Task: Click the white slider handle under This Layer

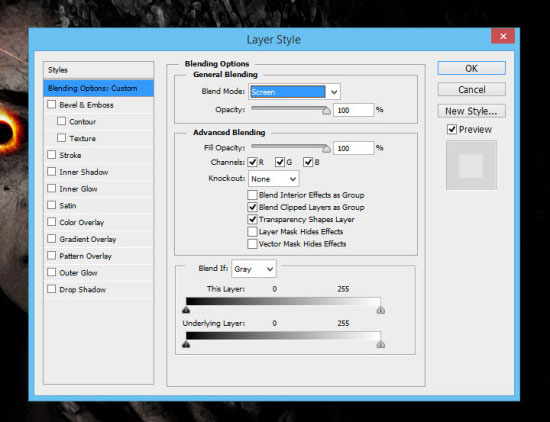Action: coord(381,310)
